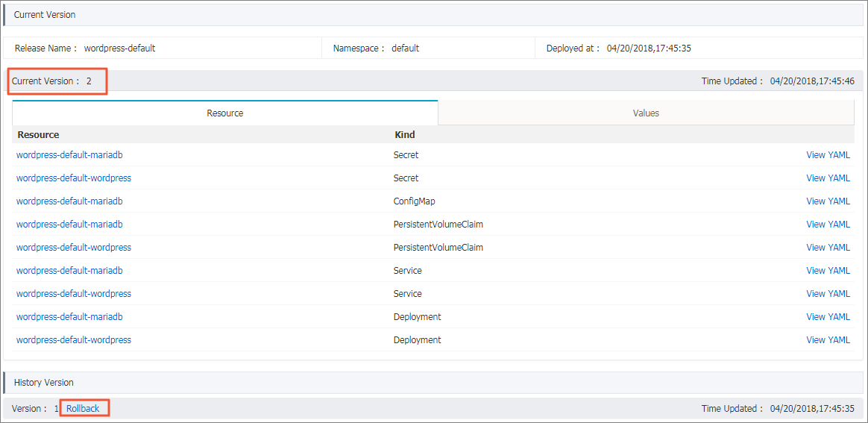View YAML for the wordpress Deployment
The width and height of the screenshot is (868, 423).
click(x=828, y=340)
